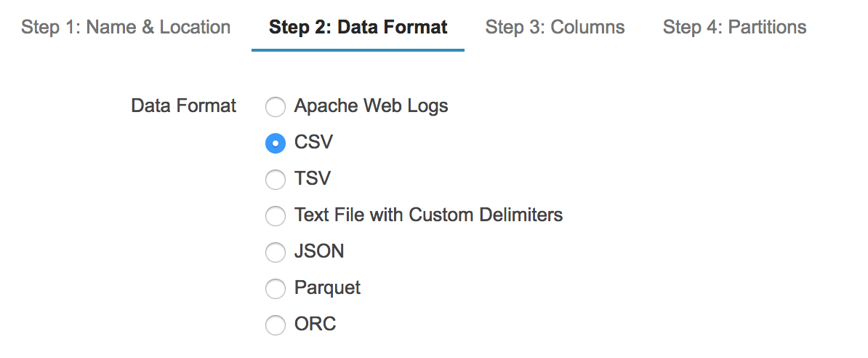Screen dimensions: 868x358
Task: Click the "Apache Web Logs" option label
Action: 371,106
